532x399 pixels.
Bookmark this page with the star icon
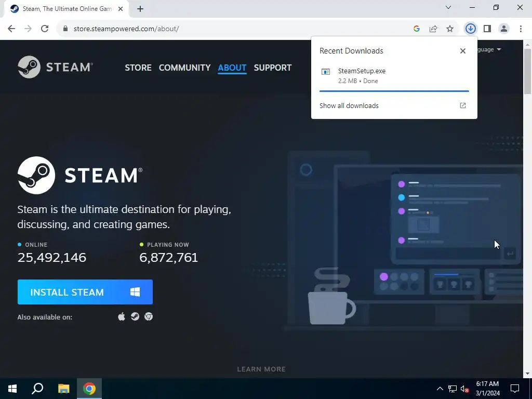[x=450, y=29]
